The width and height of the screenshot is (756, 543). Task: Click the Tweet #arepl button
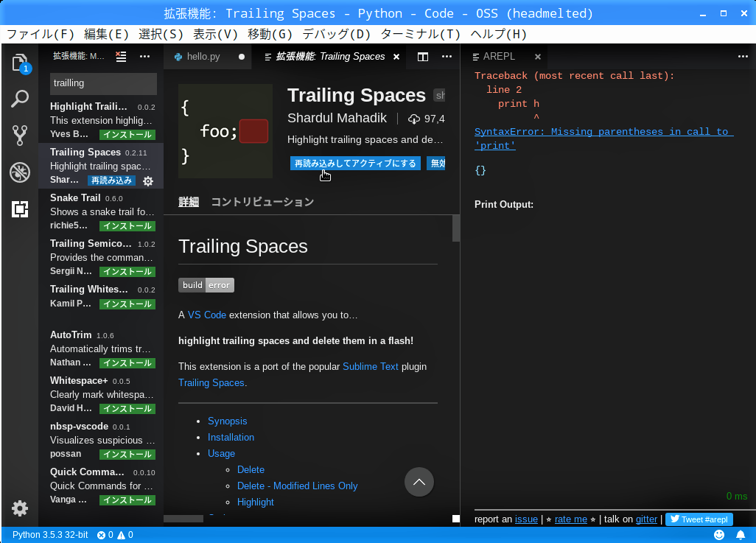699,519
